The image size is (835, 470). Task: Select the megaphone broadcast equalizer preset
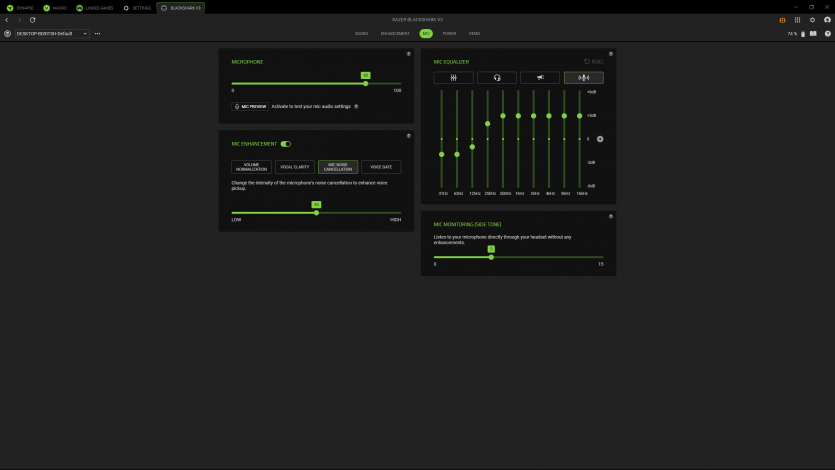pyautogui.click(x=540, y=77)
